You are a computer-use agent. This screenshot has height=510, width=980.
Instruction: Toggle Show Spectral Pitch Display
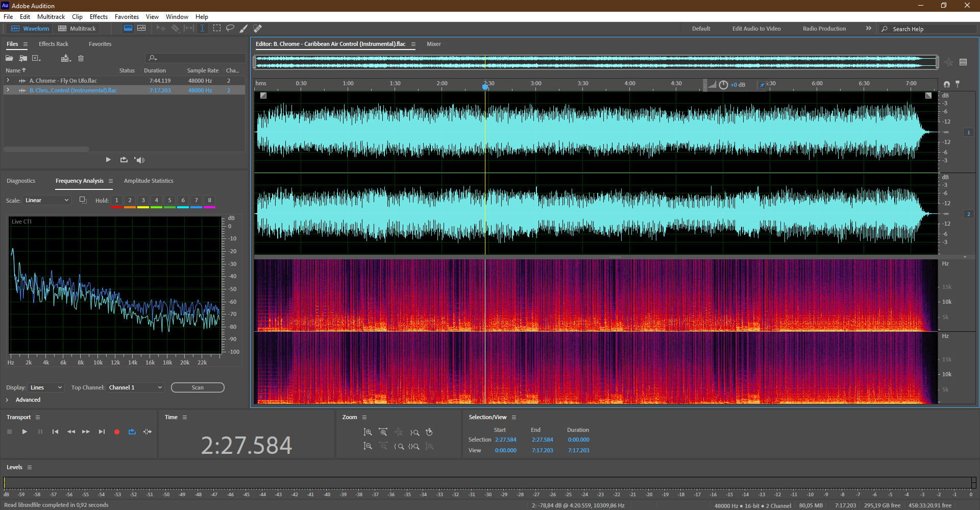(141, 29)
